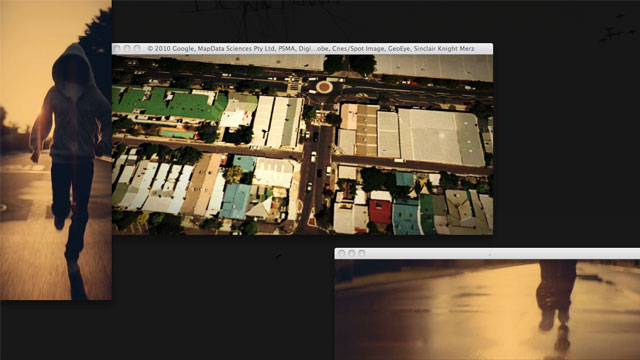Click the title bar of the lower window
The width and height of the screenshot is (640, 360).
click(x=487, y=253)
